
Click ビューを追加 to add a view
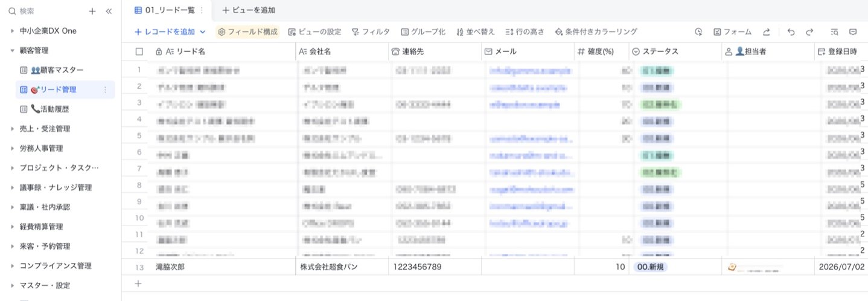click(249, 10)
